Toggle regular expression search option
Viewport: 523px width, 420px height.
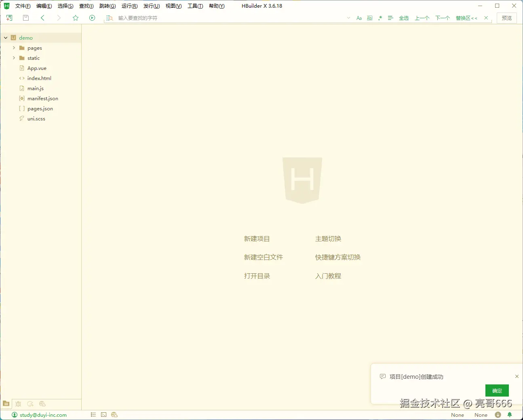tap(380, 18)
